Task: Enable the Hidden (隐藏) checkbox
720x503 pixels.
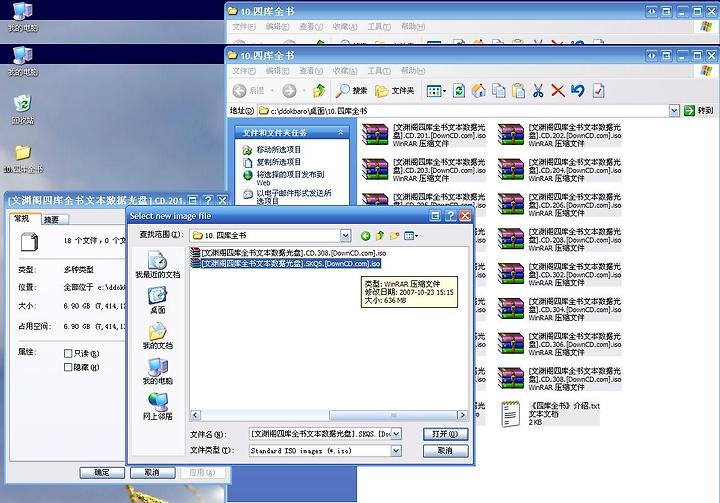Action: coord(68,367)
